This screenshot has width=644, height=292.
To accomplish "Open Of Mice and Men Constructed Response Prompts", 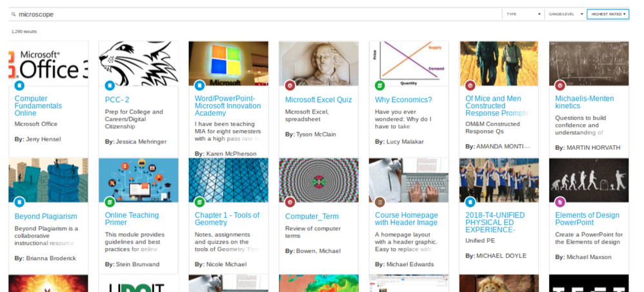I will coord(497,106).
